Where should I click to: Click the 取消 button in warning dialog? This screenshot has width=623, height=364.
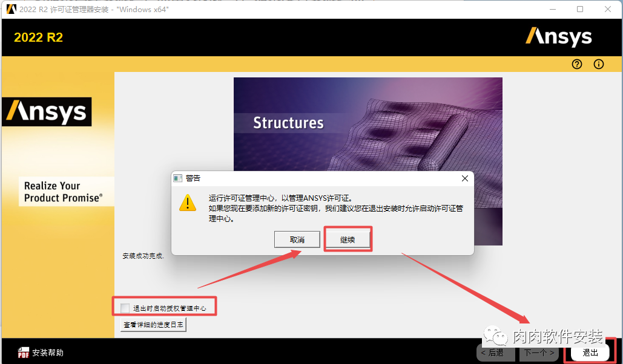coord(297,239)
